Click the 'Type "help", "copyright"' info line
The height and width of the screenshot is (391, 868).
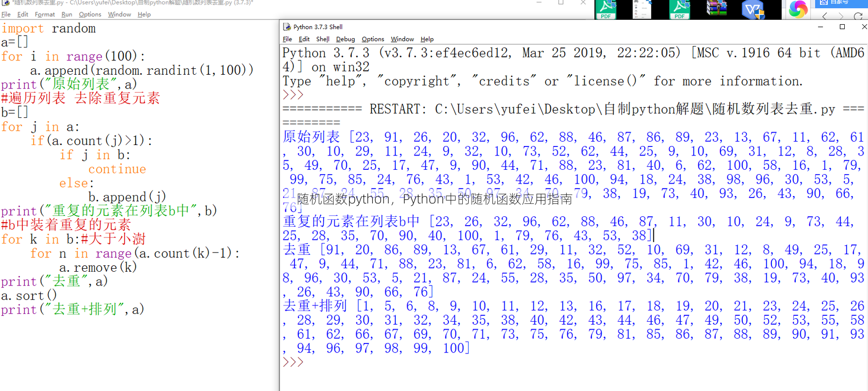[542, 81]
